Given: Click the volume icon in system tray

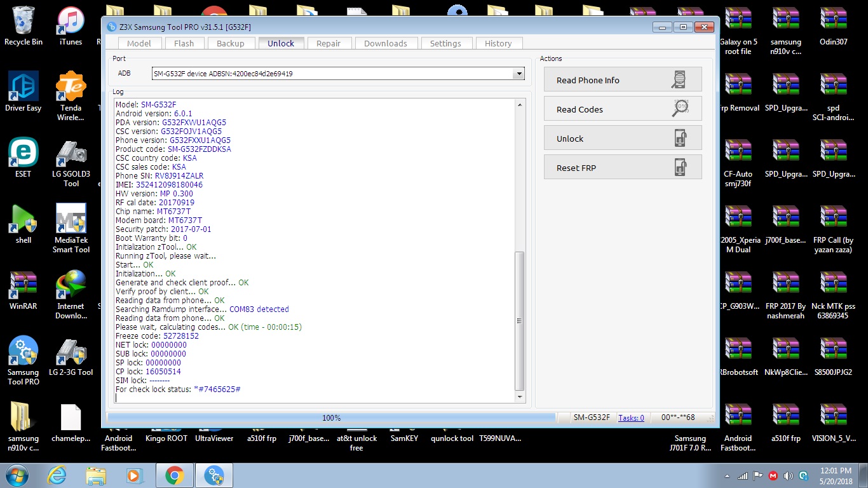Looking at the screenshot, I should tap(789, 475).
